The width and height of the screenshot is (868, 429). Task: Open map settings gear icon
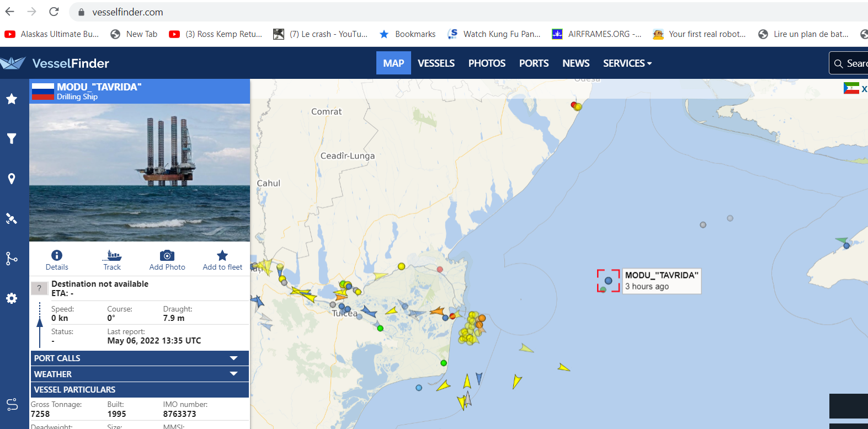[12, 298]
